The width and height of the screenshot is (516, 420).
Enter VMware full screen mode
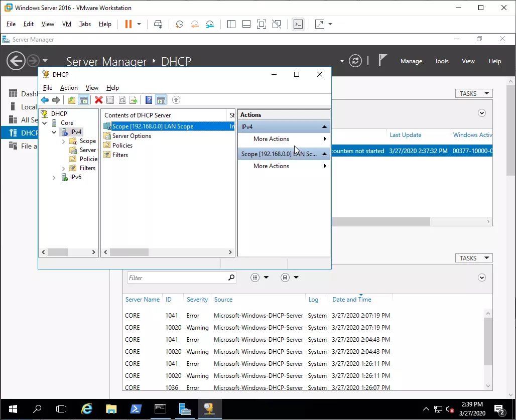[x=262, y=24]
